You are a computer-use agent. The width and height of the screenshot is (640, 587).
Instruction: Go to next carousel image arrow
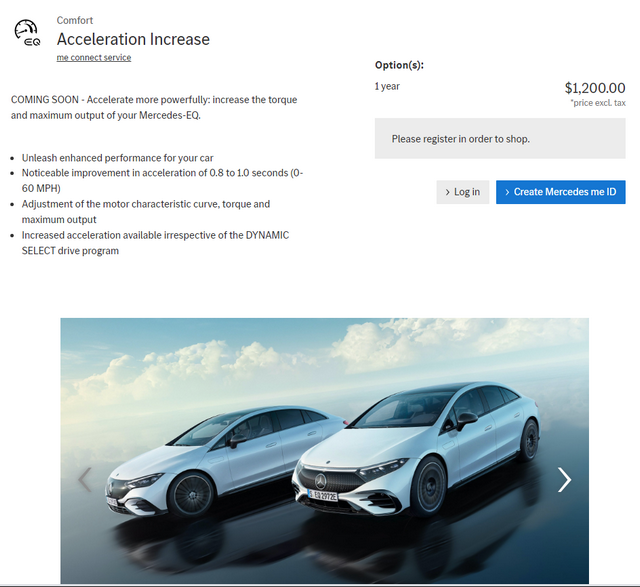[564, 479]
